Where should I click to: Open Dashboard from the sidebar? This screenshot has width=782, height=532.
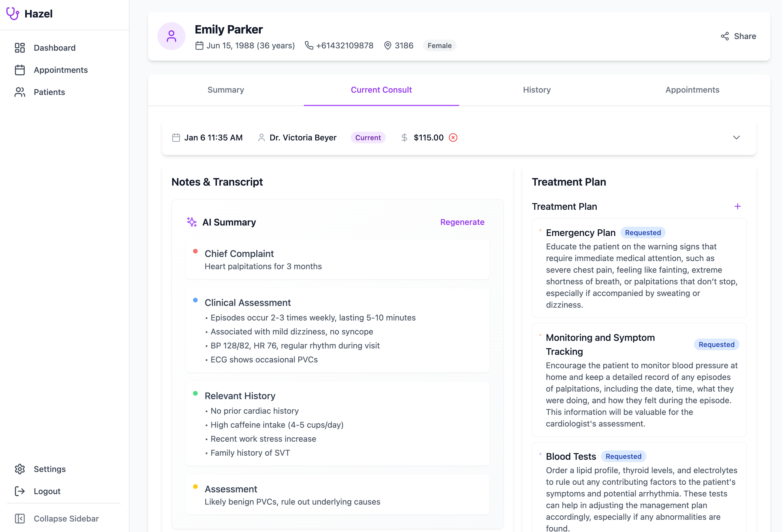point(20,48)
